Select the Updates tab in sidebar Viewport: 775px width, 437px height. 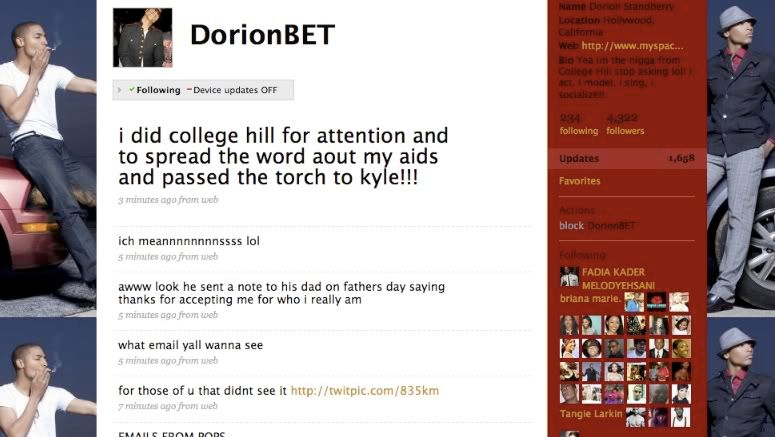pyautogui.click(x=627, y=158)
